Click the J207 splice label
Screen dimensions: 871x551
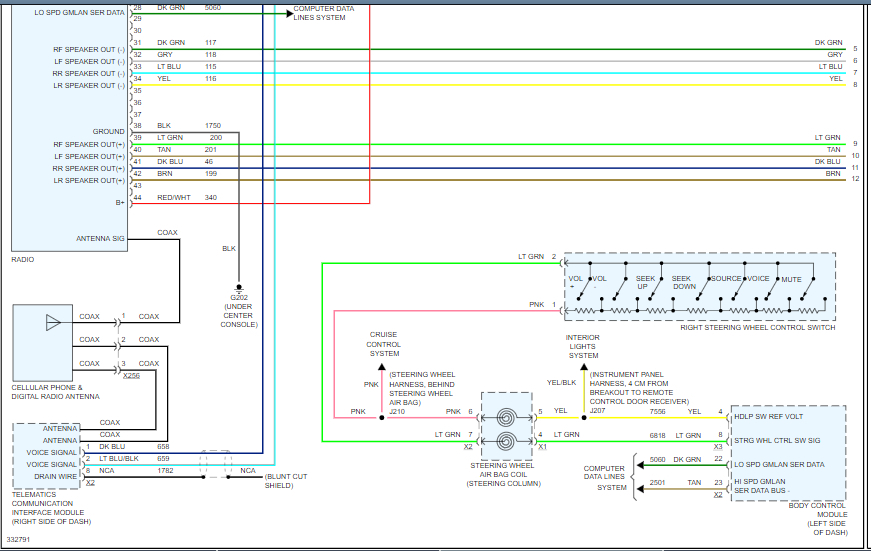[597, 411]
